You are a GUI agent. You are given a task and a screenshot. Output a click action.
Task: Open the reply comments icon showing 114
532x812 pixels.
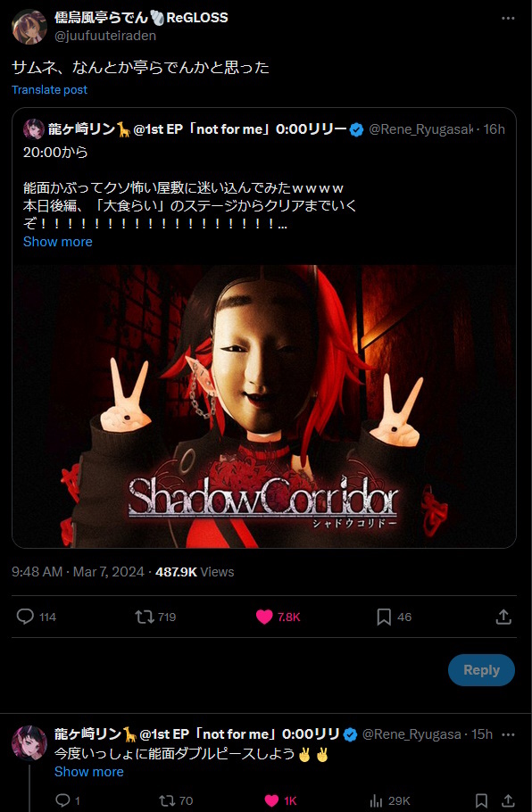(25, 617)
